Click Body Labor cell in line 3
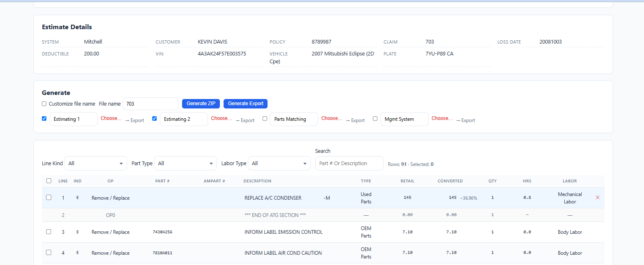The height and width of the screenshot is (265, 644). tap(570, 232)
